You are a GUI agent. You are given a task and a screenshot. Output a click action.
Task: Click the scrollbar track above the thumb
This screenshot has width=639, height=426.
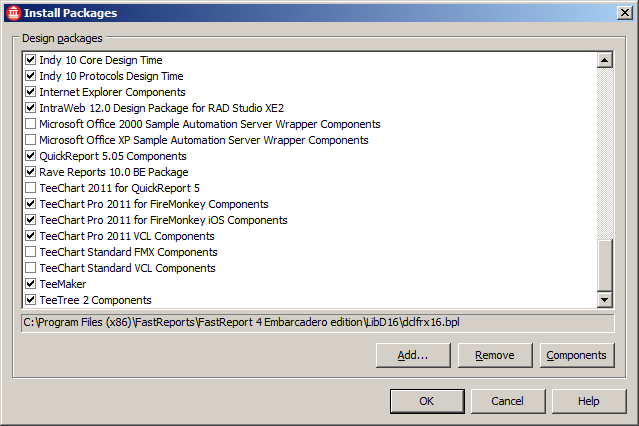pyautogui.click(x=605, y=153)
